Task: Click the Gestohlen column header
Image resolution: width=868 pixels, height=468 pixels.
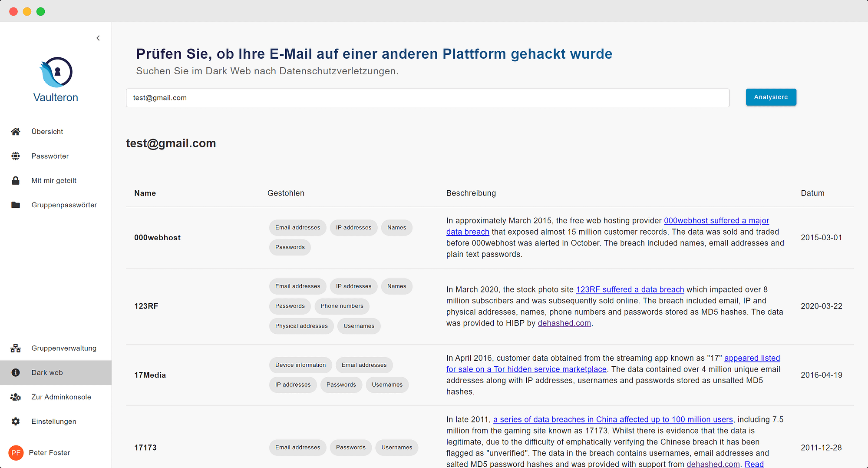Action: tap(286, 193)
